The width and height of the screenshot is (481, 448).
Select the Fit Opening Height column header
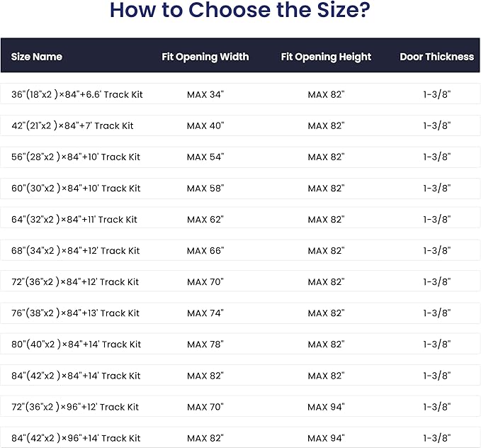coord(326,57)
